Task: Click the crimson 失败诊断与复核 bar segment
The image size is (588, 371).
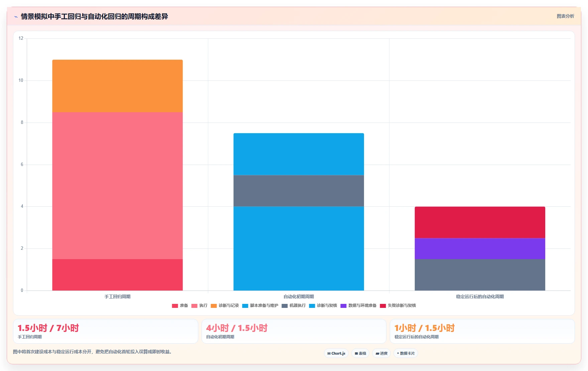Action: (480, 222)
